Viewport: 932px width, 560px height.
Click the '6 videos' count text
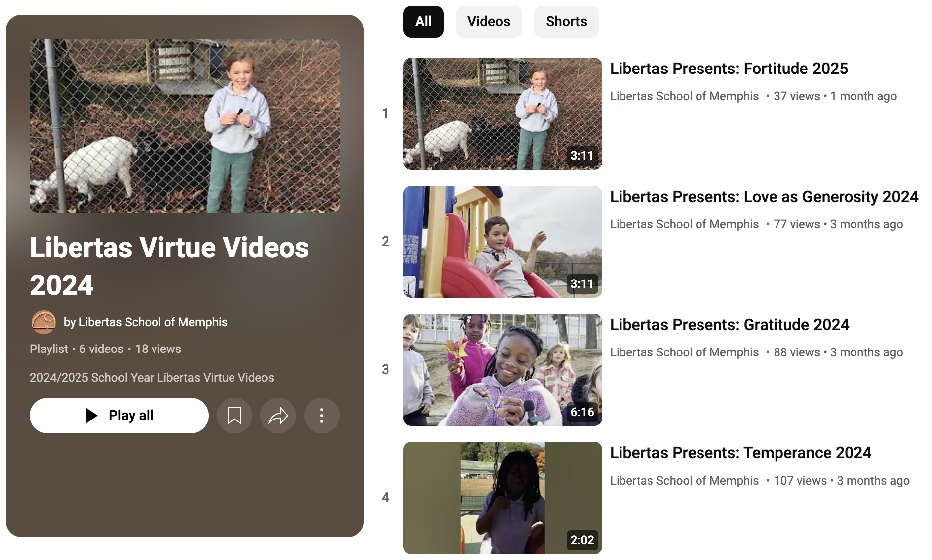click(101, 349)
